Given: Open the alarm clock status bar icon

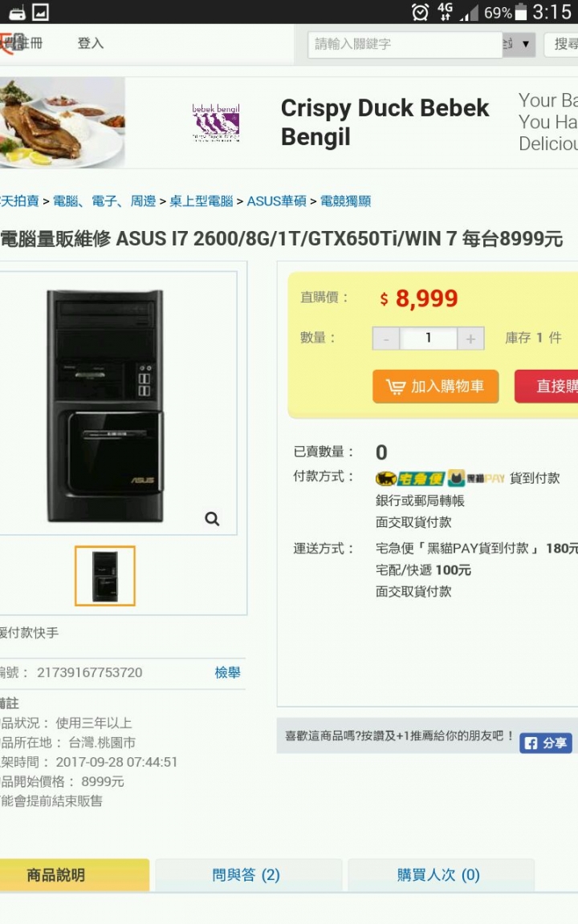Looking at the screenshot, I should [420, 12].
